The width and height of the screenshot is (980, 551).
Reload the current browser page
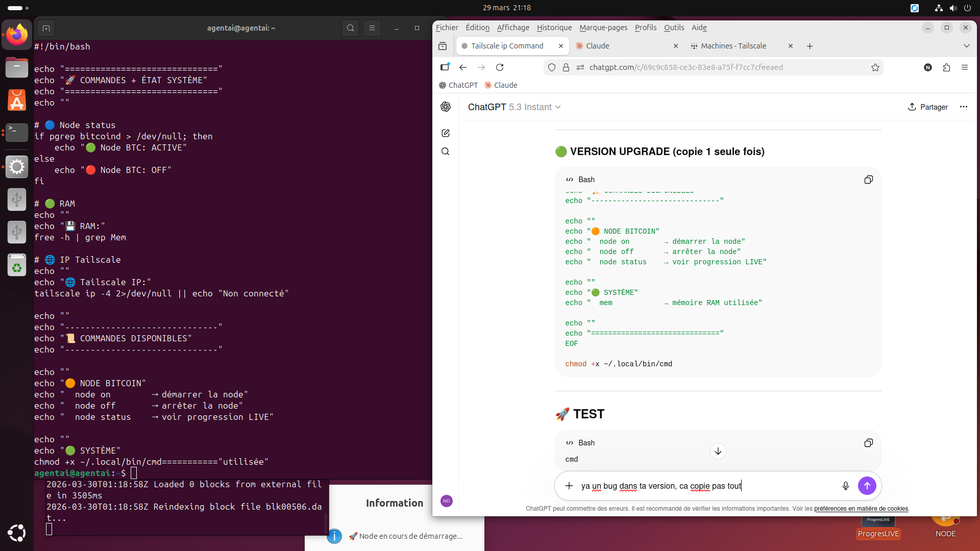pos(500,67)
